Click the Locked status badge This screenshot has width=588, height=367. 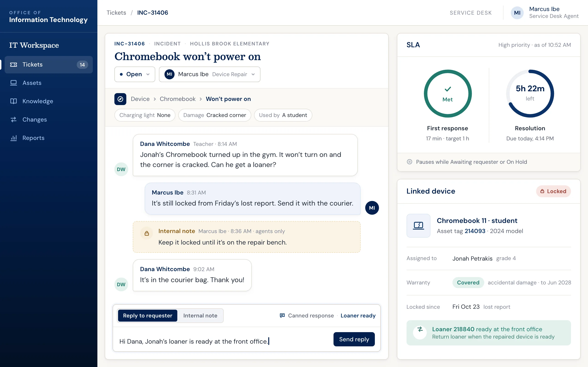pos(553,191)
